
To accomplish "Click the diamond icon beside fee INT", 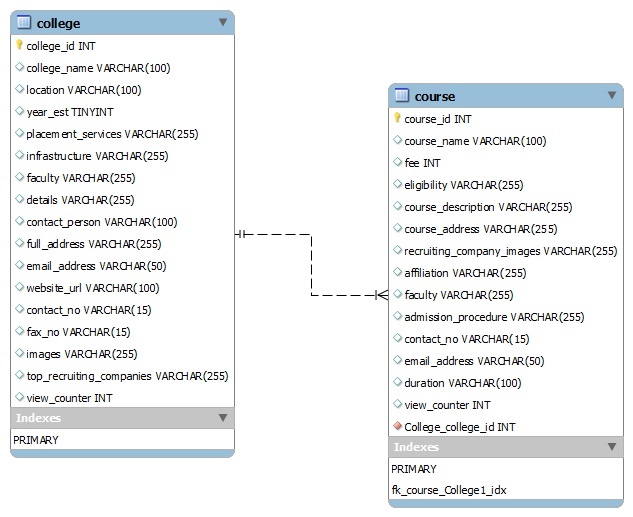I will [398, 162].
